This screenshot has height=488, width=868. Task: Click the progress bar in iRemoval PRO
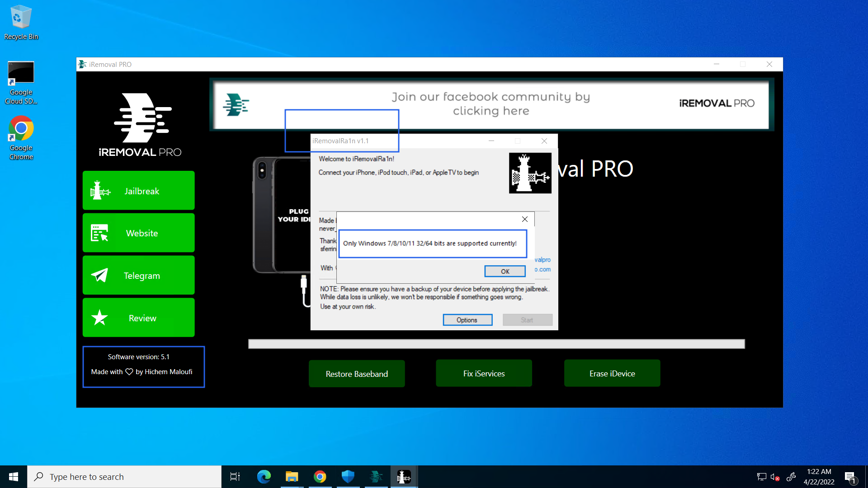point(496,344)
